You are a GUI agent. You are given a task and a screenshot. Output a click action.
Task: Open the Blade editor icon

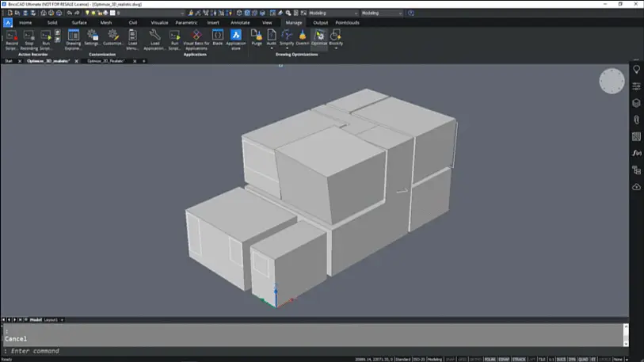(217, 36)
